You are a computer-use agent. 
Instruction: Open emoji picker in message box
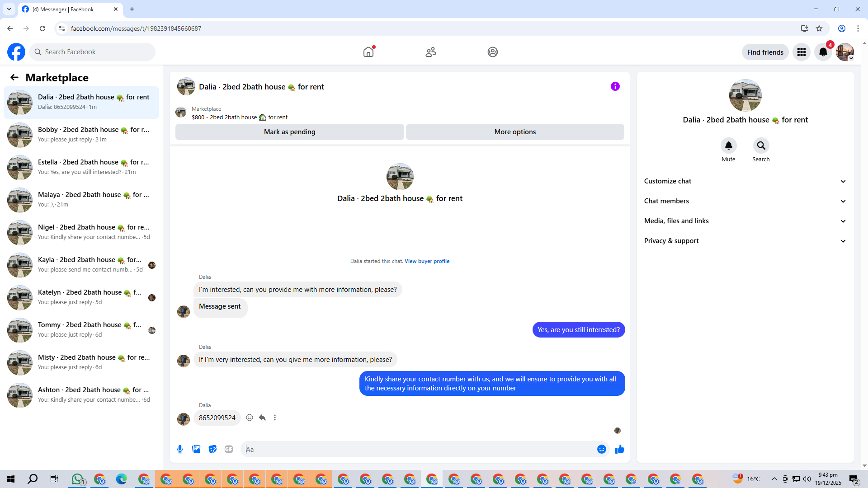click(601, 449)
